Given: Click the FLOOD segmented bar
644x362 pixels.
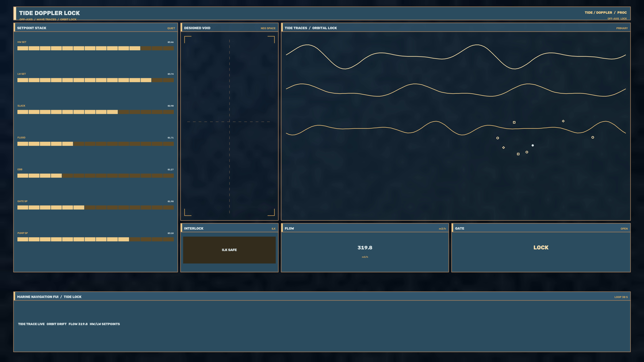Looking at the screenshot, I should [x=95, y=144].
